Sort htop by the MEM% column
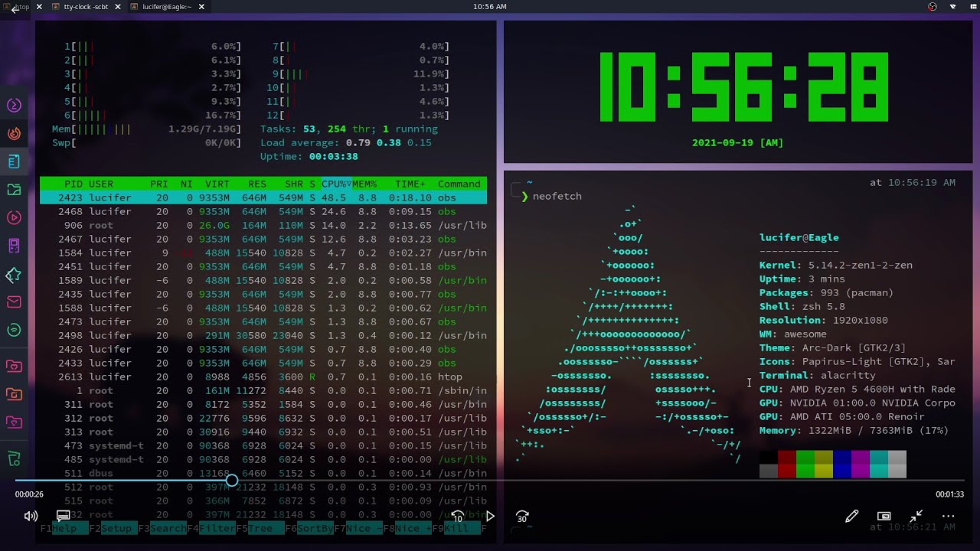 (364, 184)
